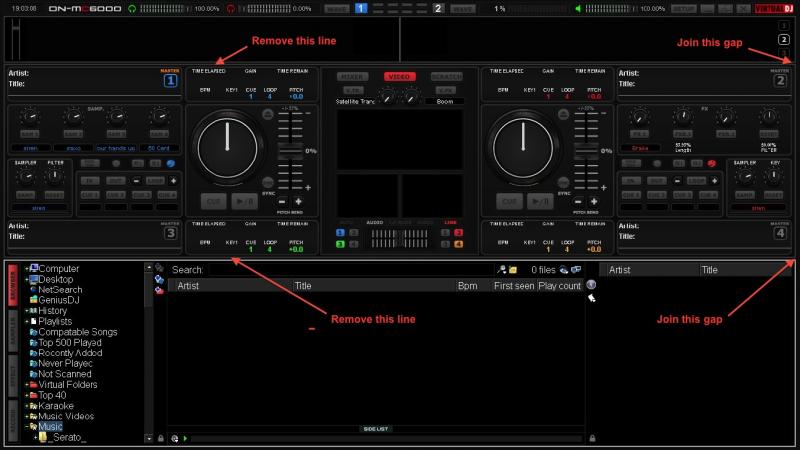Screen dimensions: 800x450
Task: Sort file list by Bpm column
Action: click(x=467, y=286)
